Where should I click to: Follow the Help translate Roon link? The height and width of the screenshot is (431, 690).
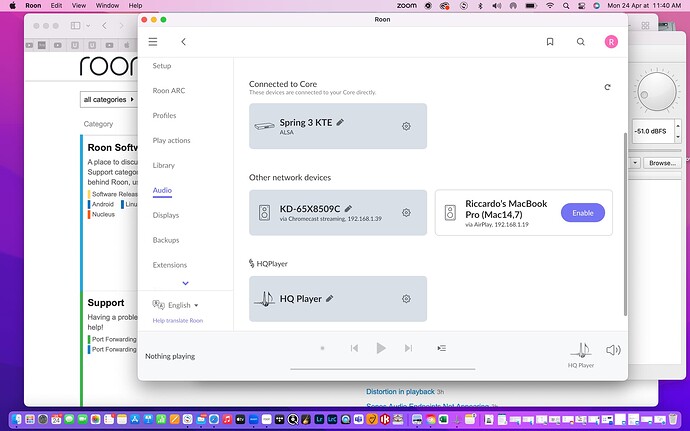[178, 320]
